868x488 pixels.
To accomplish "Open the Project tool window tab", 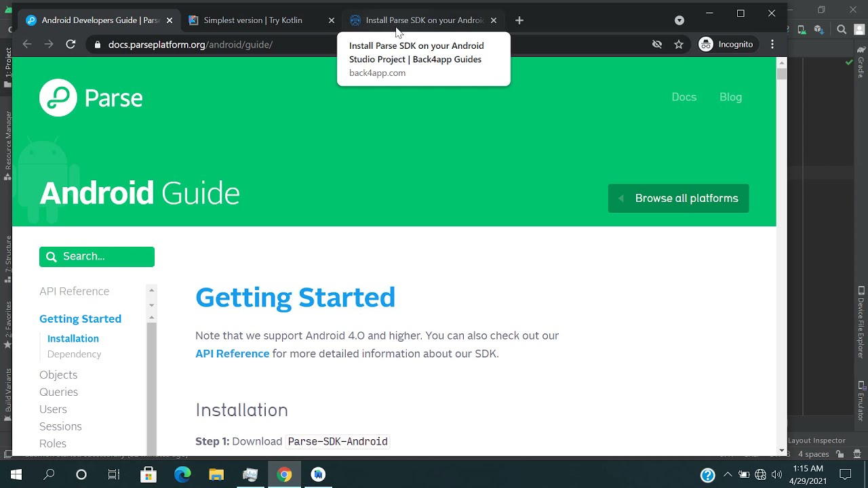I will (8, 67).
